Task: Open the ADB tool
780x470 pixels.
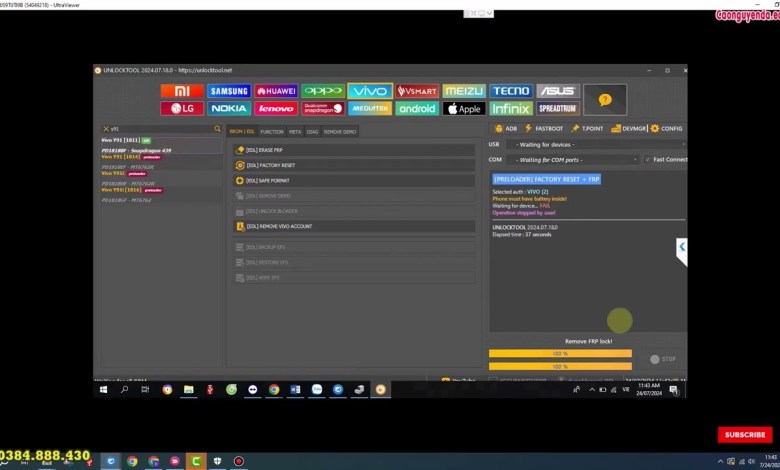Action: click(x=506, y=128)
